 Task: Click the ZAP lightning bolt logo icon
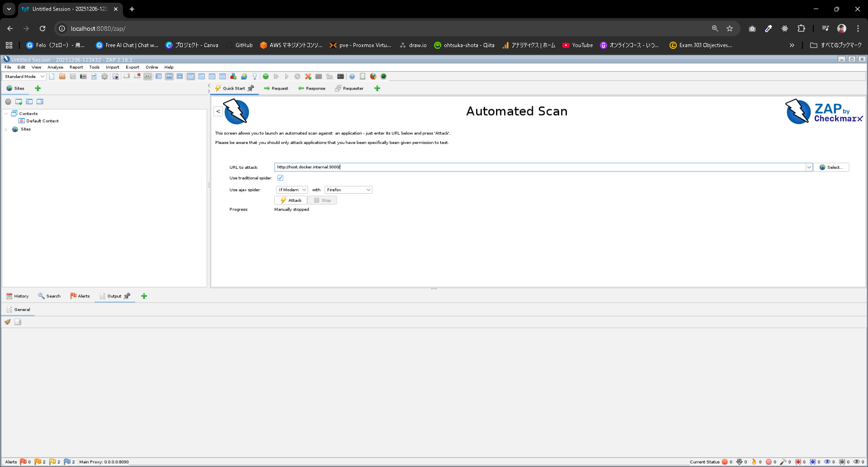pos(236,111)
